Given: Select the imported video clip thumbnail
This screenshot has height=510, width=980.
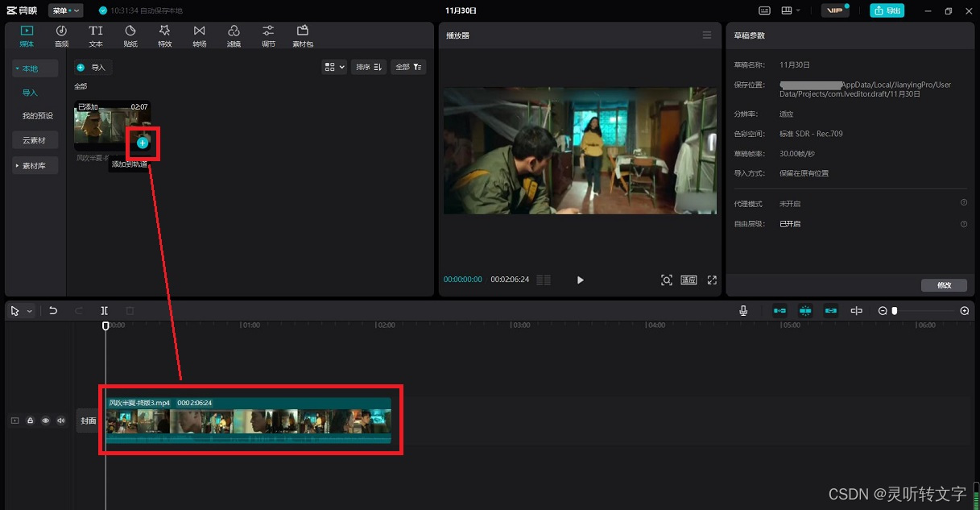Looking at the screenshot, I should [112, 125].
